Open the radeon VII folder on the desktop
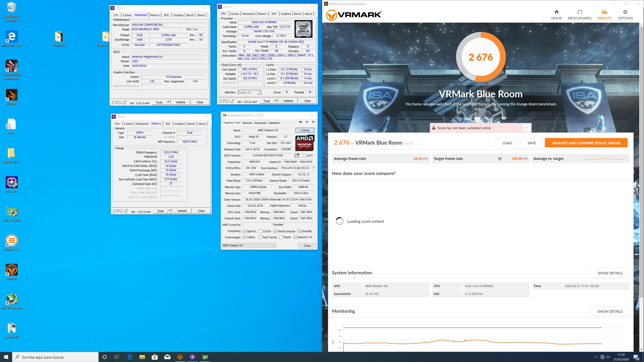This screenshot has height=362, width=644. 12,330
